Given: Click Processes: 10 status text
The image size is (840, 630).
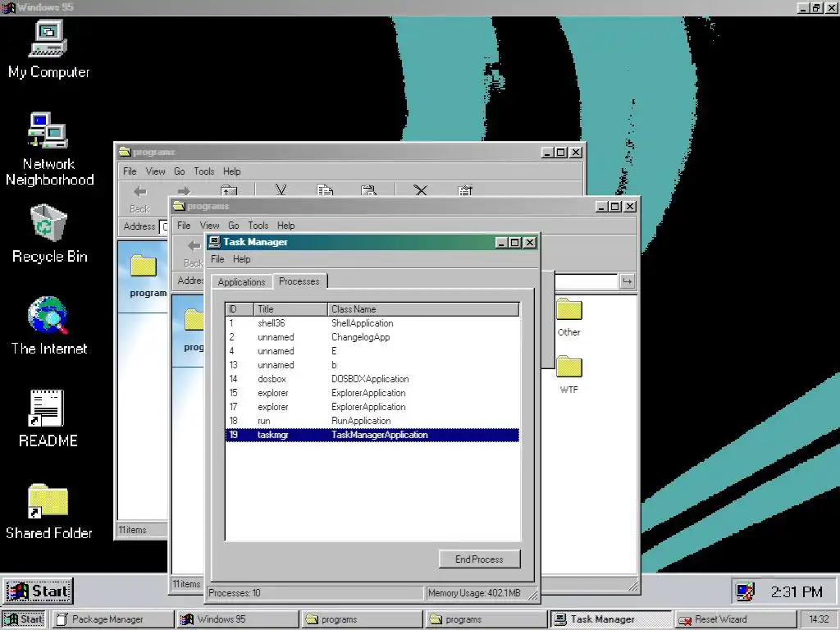Looking at the screenshot, I should click(x=234, y=593).
